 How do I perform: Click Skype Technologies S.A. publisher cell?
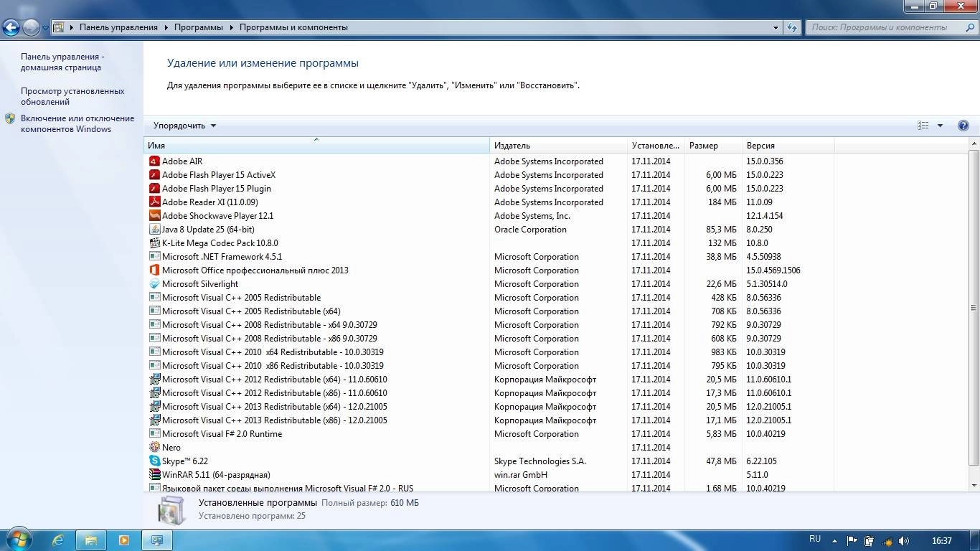click(540, 461)
